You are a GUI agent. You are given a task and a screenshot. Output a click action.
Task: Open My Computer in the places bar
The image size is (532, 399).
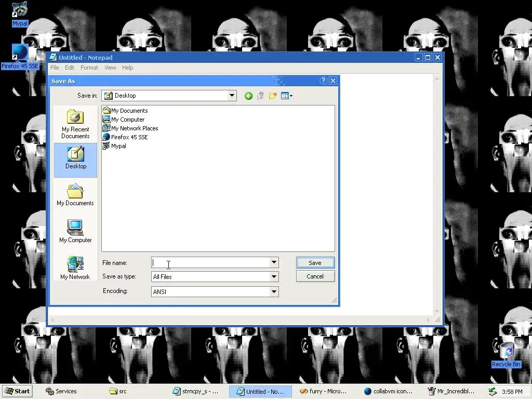point(75,231)
